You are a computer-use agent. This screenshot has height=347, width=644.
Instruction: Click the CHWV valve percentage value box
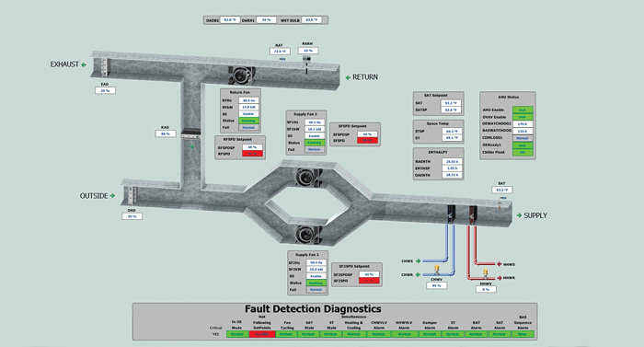(437, 285)
